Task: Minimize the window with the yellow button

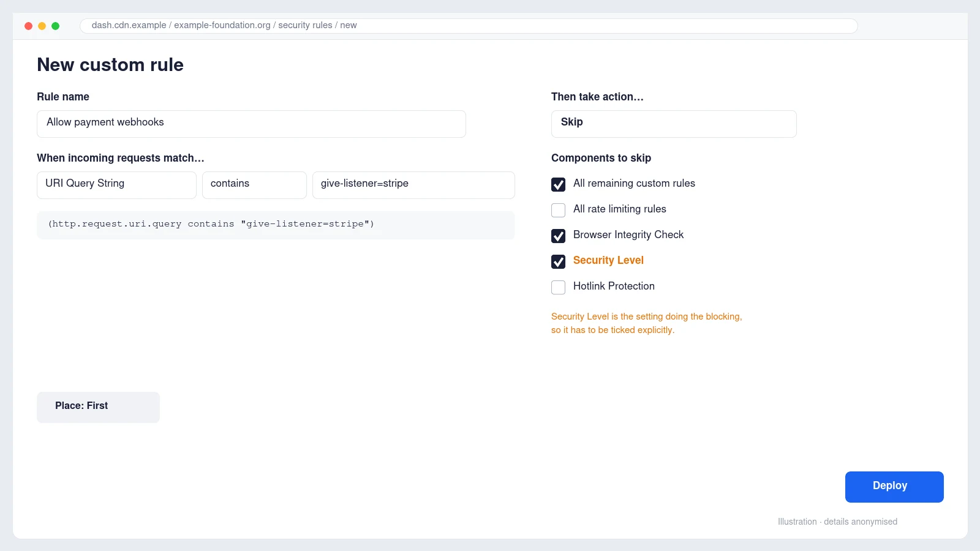Action: tap(42, 26)
